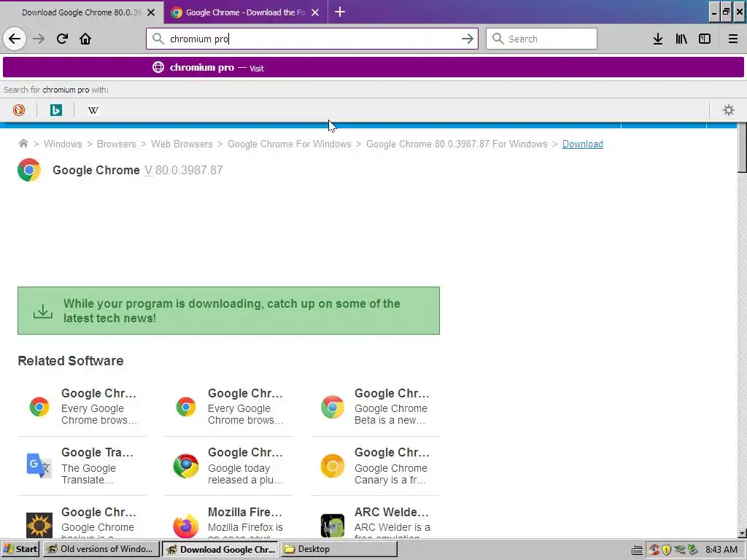This screenshot has width=747, height=560.
Task: Click into the Search box
Action: (541, 39)
